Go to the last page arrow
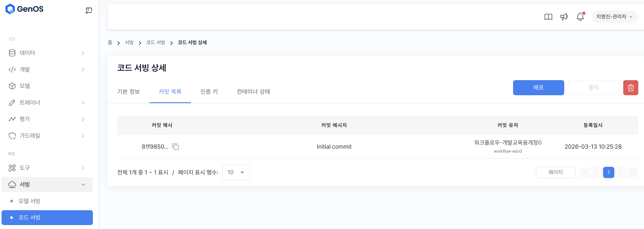The width and height of the screenshot is (644, 229). coord(632,172)
